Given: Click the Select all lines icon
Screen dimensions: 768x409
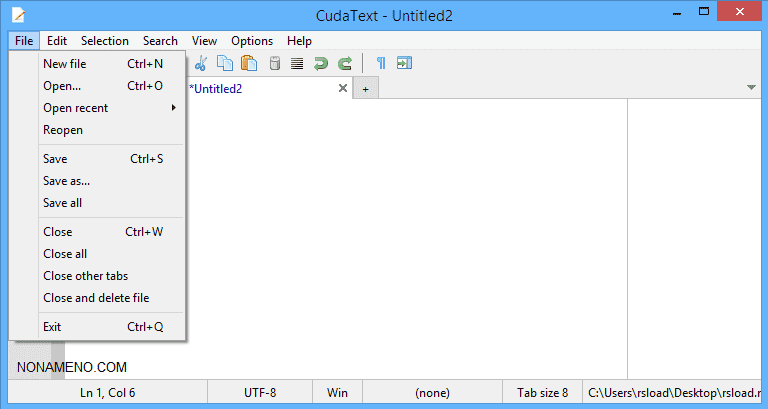Looking at the screenshot, I should click(x=297, y=63).
